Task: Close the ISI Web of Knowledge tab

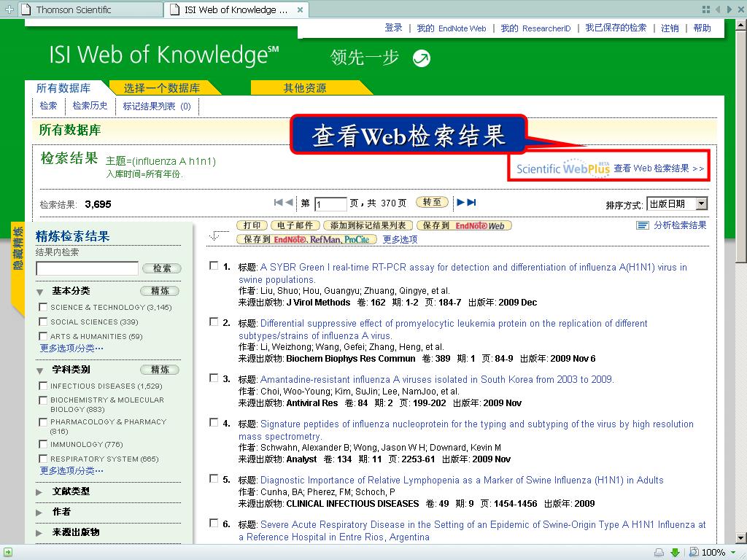Action: pyautogui.click(x=300, y=9)
